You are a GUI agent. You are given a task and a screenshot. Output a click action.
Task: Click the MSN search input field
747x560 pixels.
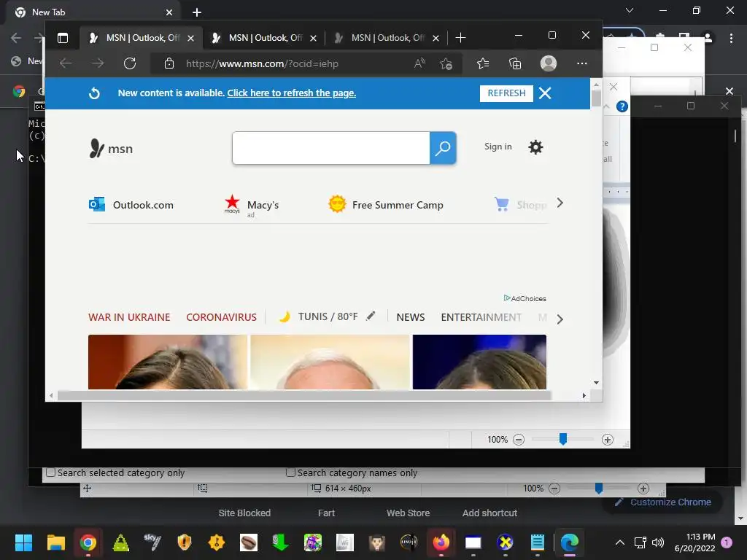click(331, 148)
